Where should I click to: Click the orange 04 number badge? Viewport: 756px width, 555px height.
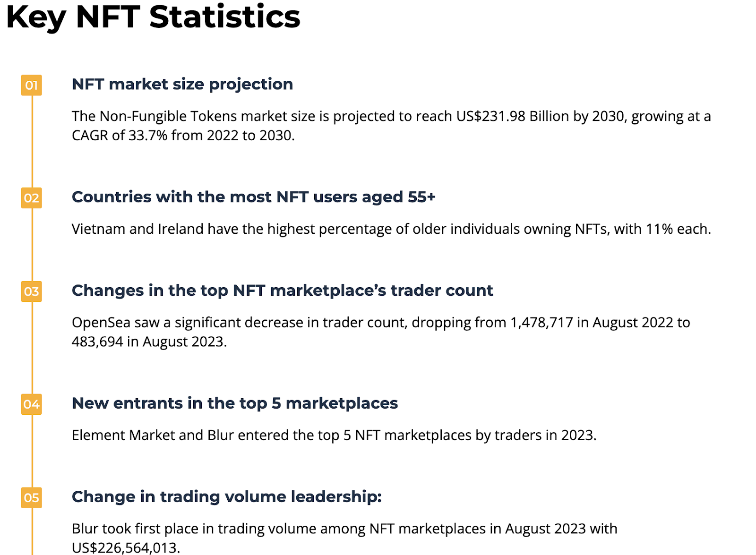(x=31, y=404)
